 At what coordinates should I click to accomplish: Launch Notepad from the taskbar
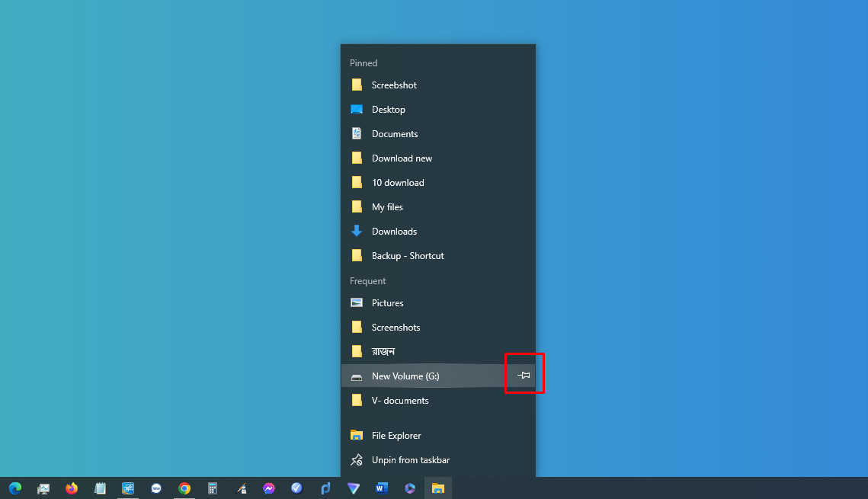[100, 488]
